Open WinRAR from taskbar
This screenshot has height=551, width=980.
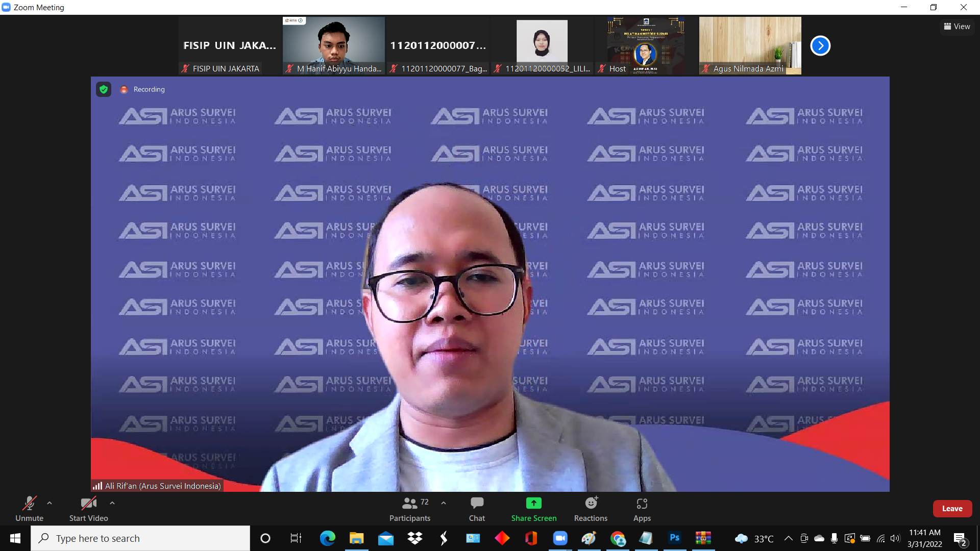[703, 538]
